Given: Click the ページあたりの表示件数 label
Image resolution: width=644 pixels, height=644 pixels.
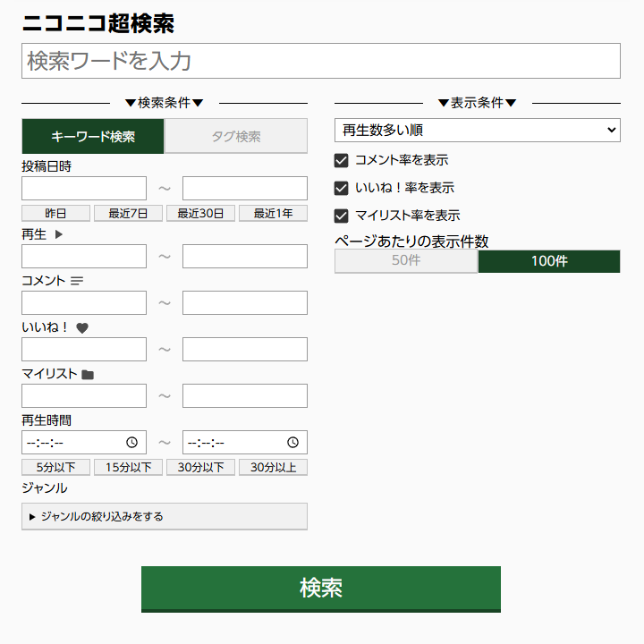Looking at the screenshot, I should point(411,241).
